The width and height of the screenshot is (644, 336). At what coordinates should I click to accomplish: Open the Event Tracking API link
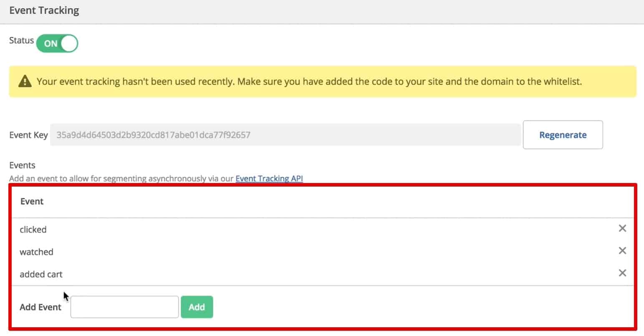click(269, 178)
